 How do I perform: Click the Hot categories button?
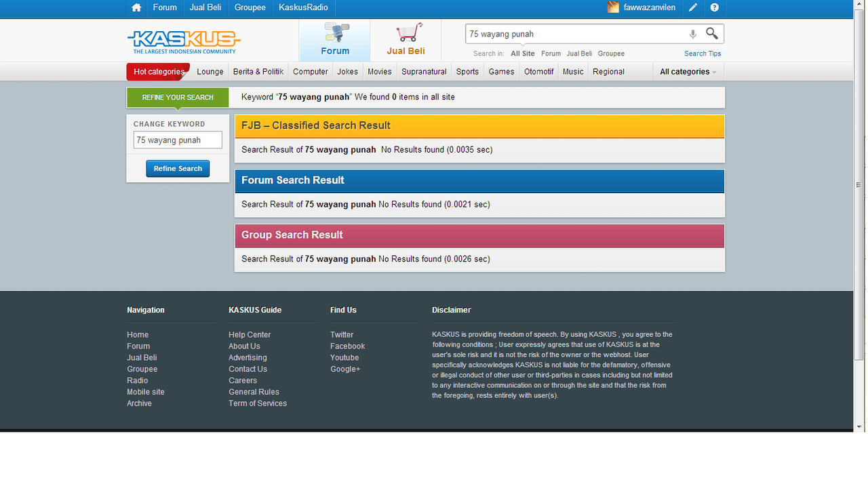(x=158, y=72)
